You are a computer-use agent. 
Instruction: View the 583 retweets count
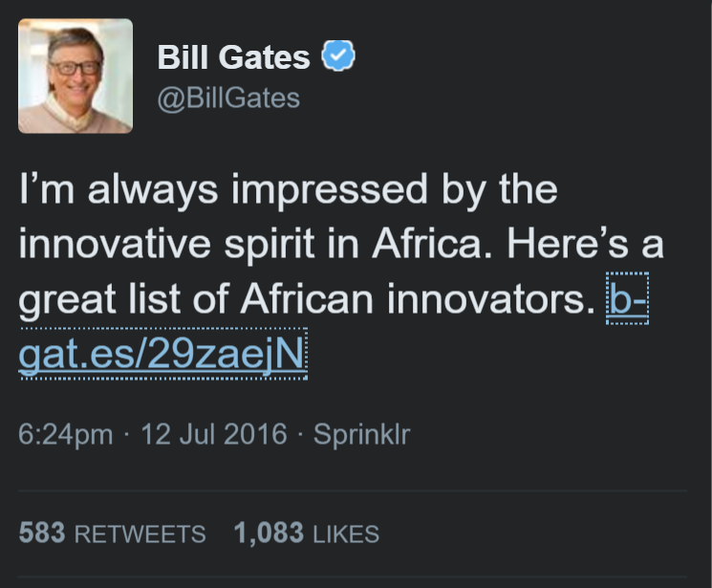(x=42, y=533)
